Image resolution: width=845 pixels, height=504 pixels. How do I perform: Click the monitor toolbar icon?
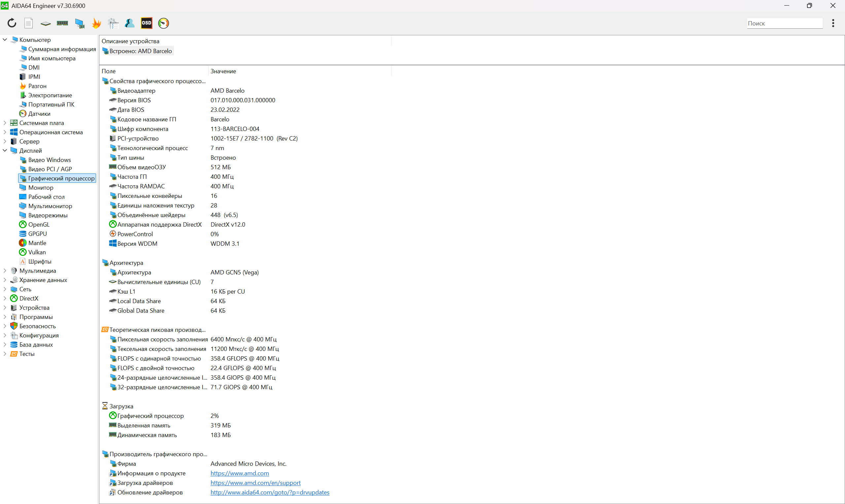[80, 23]
